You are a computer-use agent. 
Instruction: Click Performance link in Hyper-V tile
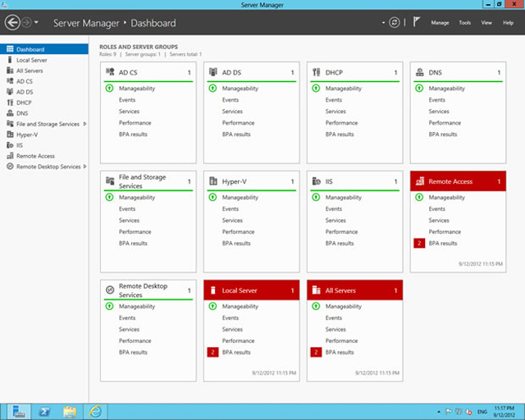coord(238,232)
